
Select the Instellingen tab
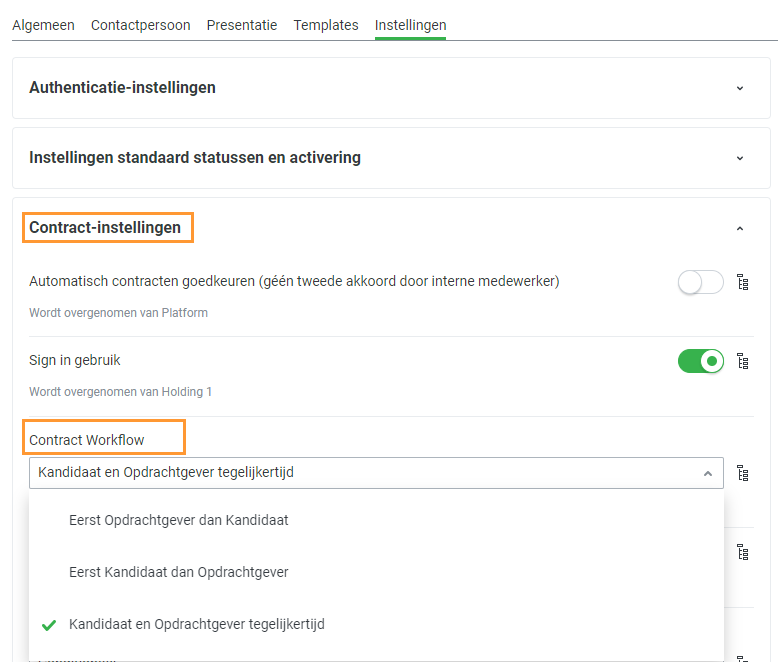pyautogui.click(x=410, y=25)
